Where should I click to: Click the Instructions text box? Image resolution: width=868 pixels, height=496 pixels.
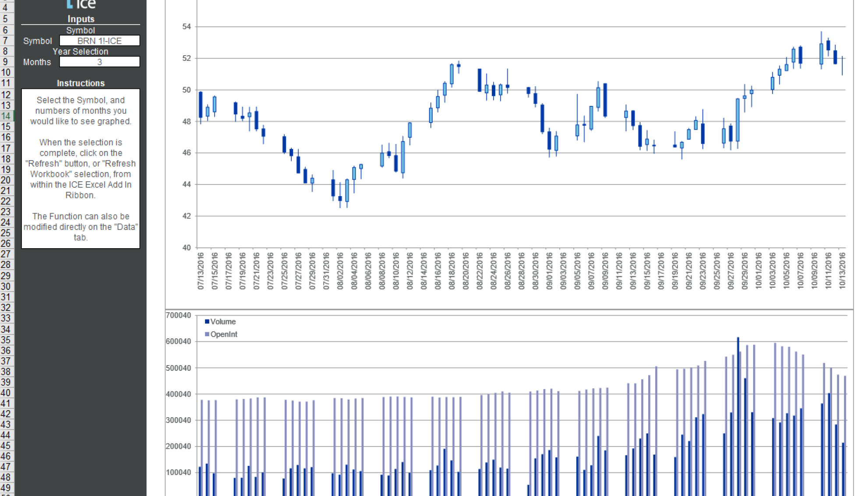point(81,169)
